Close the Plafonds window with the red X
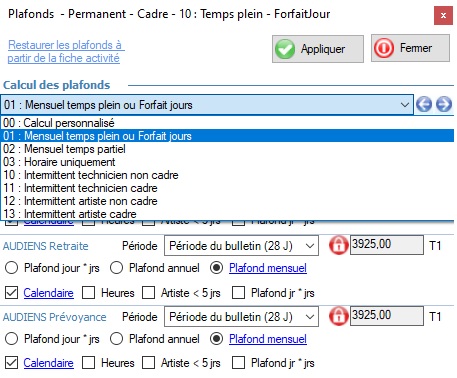The height and width of the screenshot is (378, 457). click(443, 15)
